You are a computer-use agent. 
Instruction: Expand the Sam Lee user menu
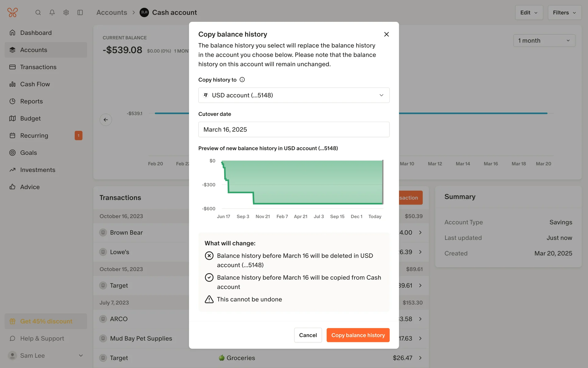click(x=81, y=355)
